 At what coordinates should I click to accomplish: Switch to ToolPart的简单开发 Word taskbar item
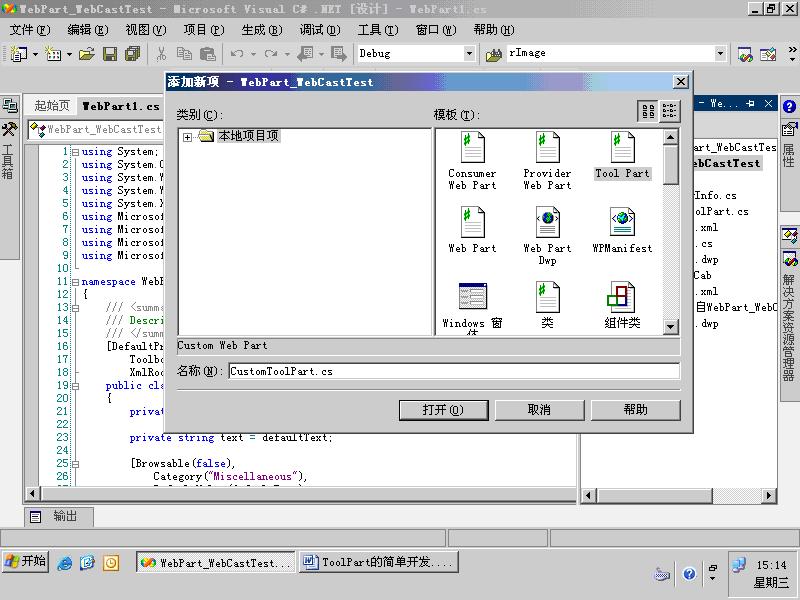tap(379, 562)
